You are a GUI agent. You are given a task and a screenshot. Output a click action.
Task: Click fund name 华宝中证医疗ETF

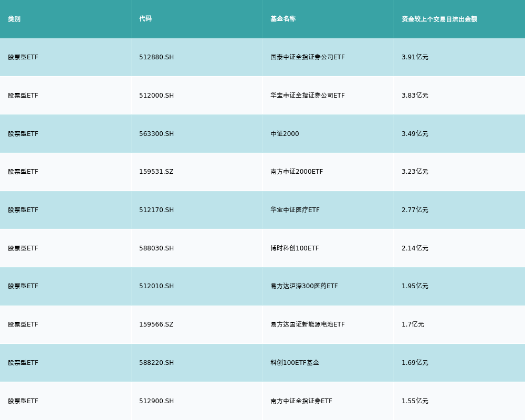(x=295, y=210)
